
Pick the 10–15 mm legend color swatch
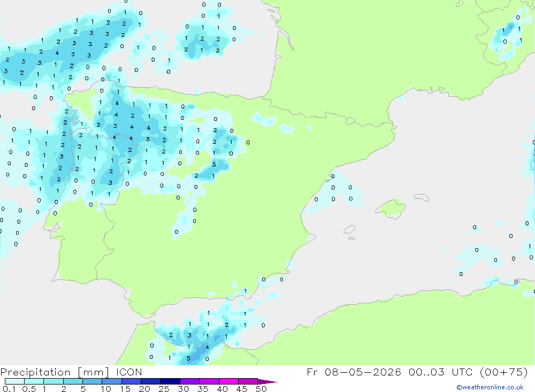click(x=112, y=381)
